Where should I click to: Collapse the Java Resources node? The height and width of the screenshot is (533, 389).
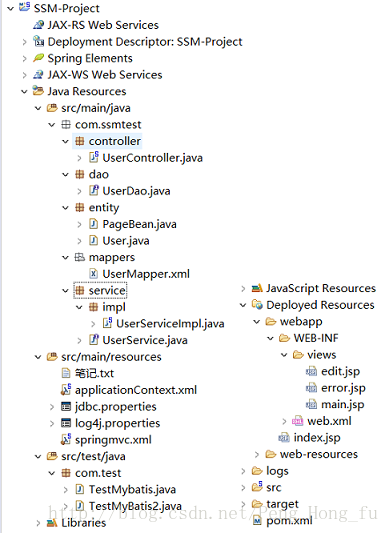[x=24, y=91]
